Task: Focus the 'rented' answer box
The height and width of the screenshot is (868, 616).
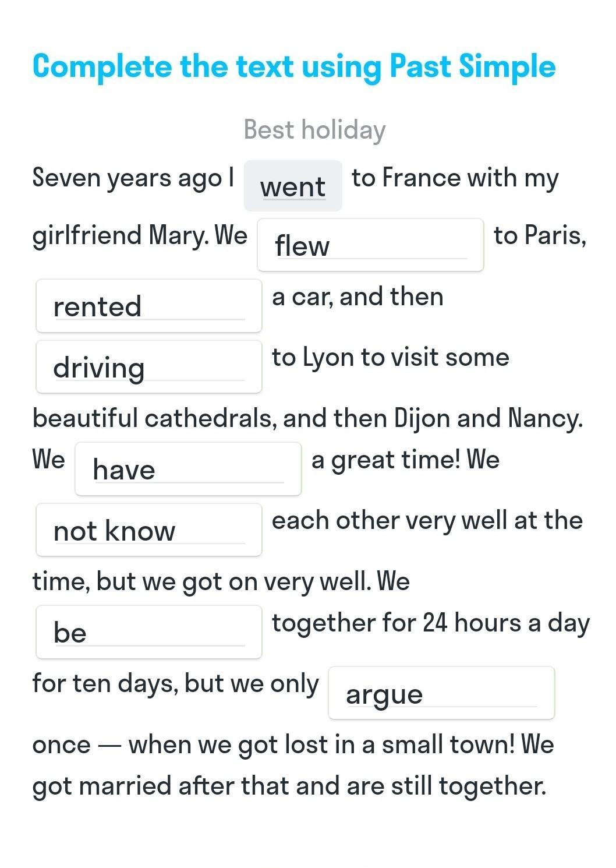Action: [x=149, y=306]
